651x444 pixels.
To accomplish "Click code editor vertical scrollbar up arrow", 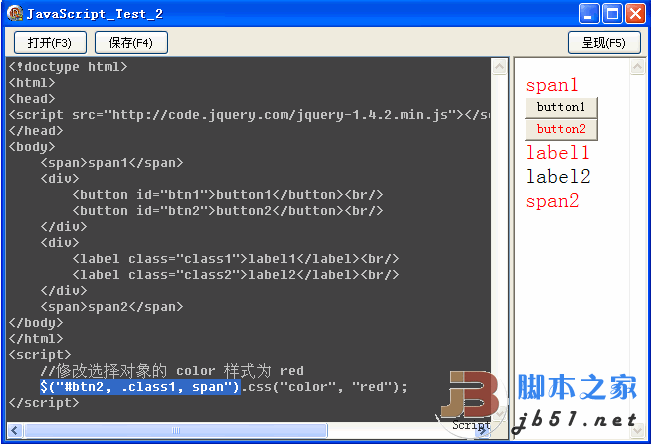I will [x=499, y=66].
